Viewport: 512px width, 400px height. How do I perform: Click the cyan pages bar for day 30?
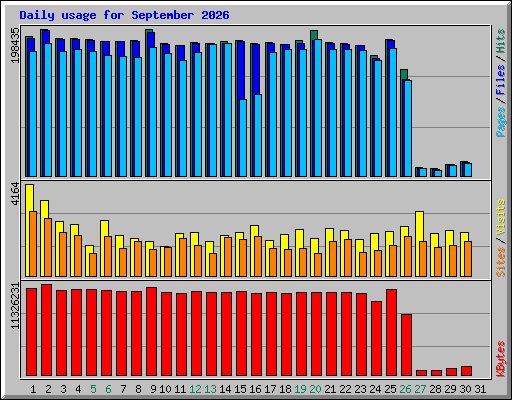coord(468,170)
